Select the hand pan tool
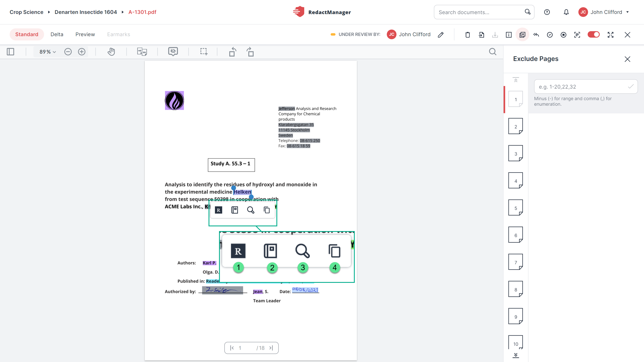644x362 pixels. tap(111, 52)
